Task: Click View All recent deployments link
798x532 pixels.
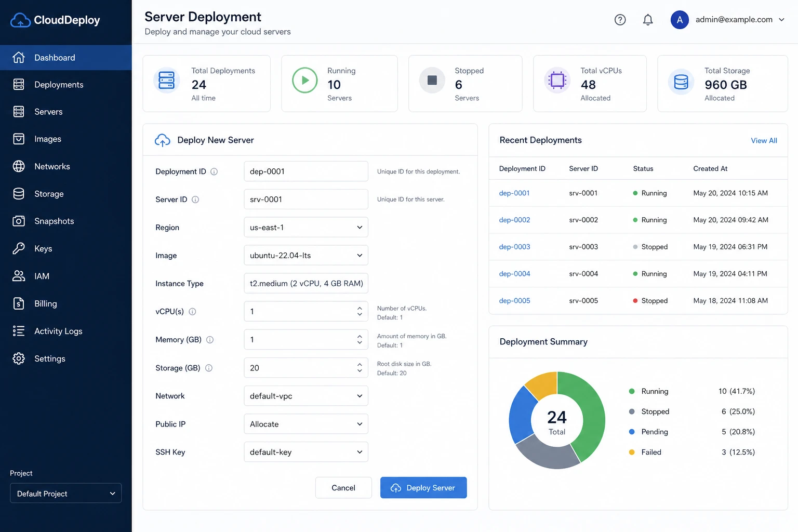Action: tap(764, 140)
